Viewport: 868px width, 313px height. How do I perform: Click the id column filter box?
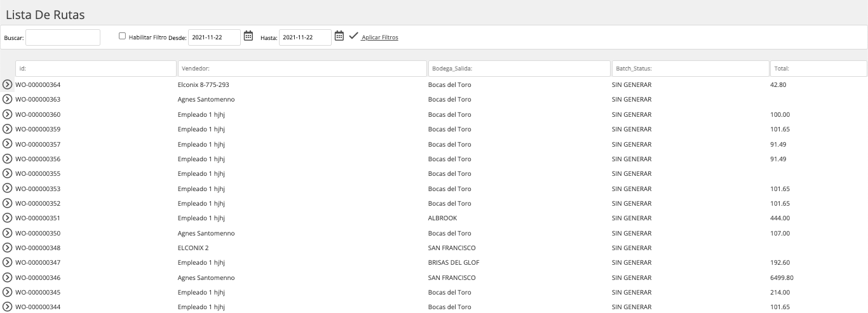click(96, 68)
